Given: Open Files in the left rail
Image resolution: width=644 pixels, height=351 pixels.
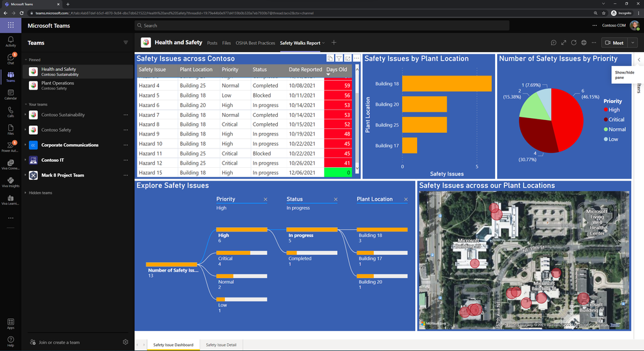Looking at the screenshot, I should (x=11, y=130).
